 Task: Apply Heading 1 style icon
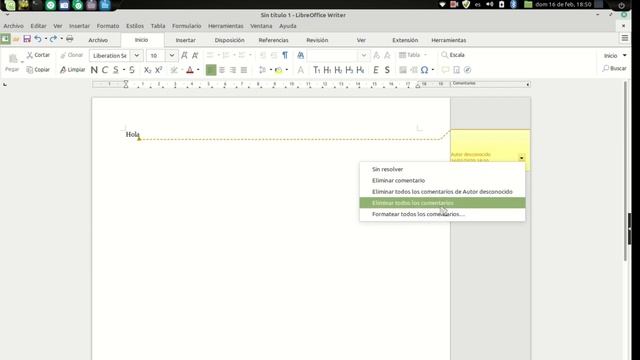coord(327,70)
